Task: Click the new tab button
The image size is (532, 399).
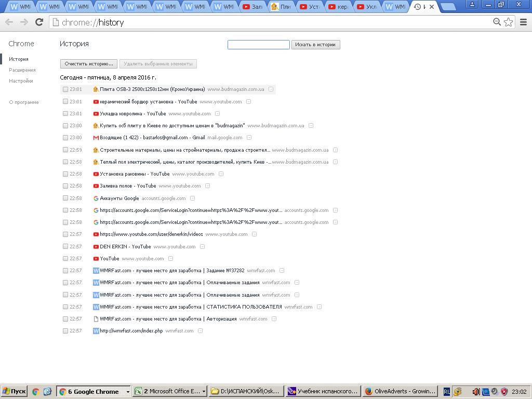Action: (449, 7)
